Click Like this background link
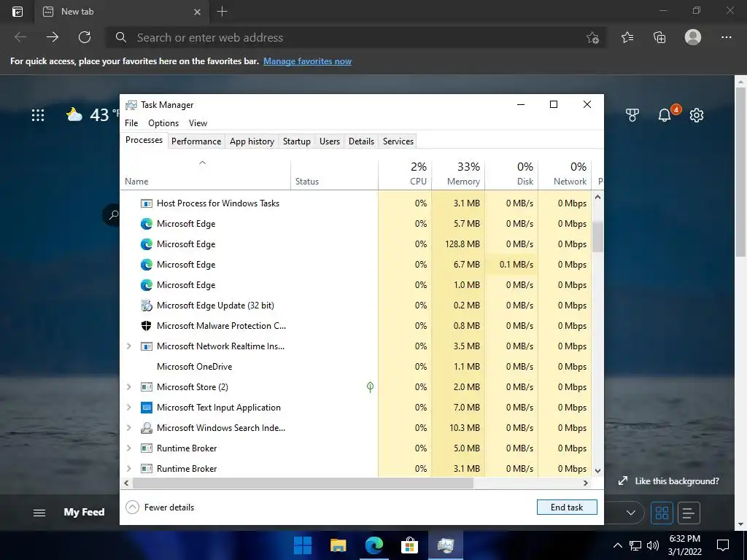Screen dimensions: 747x560 669,481
